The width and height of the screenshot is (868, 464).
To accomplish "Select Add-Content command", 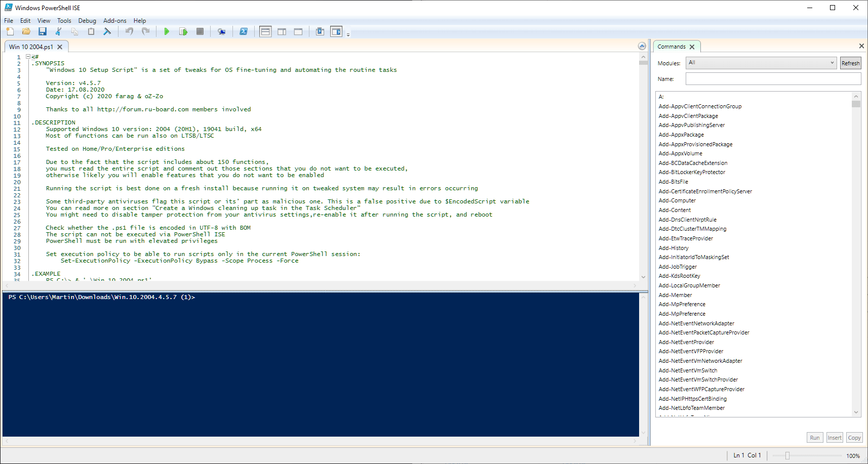I will pyautogui.click(x=675, y=210).
